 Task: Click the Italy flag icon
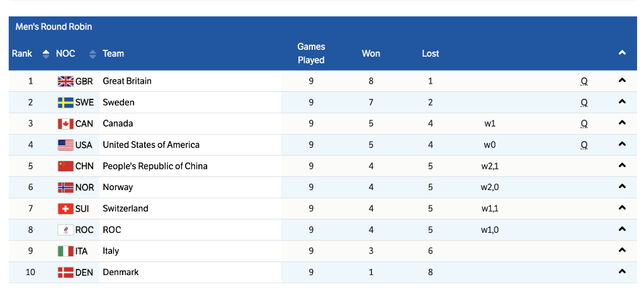click(x=65, y=251)
